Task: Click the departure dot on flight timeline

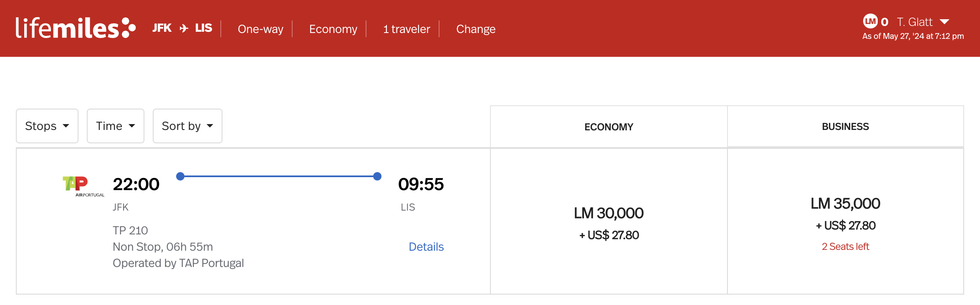Action: (x=180, y=176)
